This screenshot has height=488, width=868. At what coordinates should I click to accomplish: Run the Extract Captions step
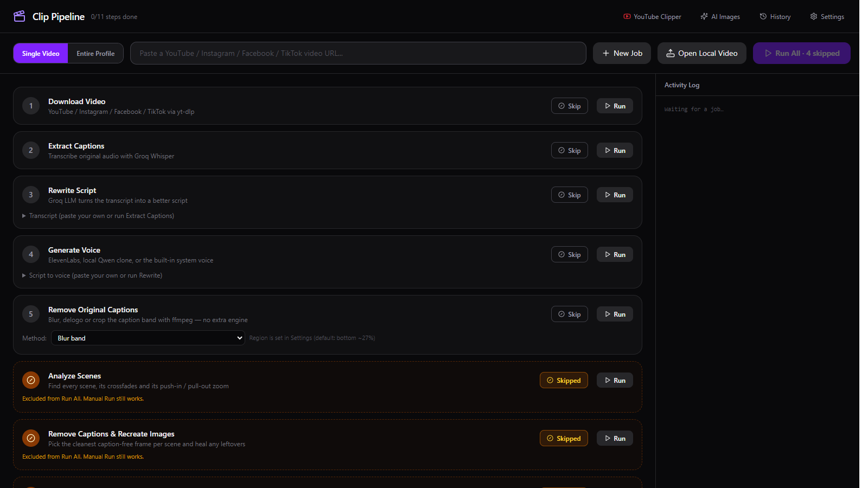[x=615, y=150]
